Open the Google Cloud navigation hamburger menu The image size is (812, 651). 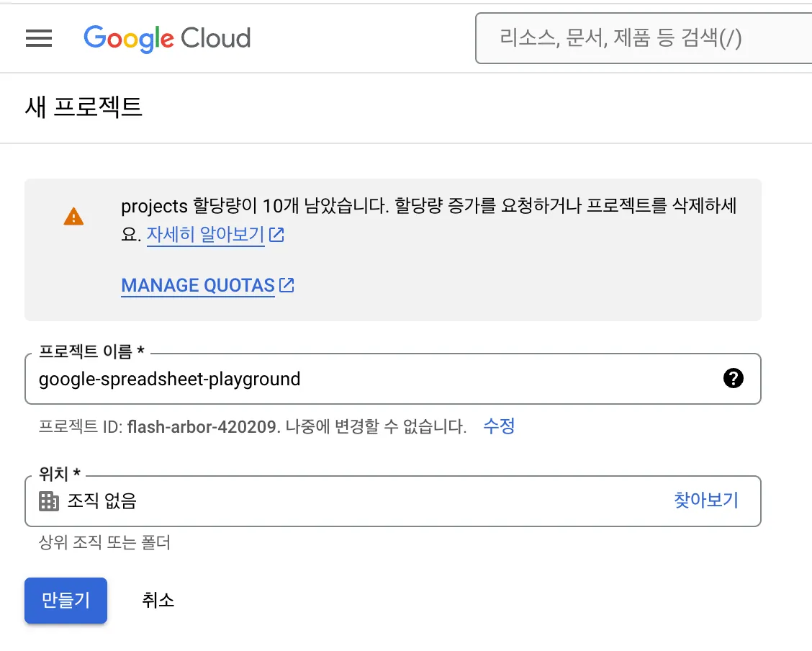click(x=39, y=38)
